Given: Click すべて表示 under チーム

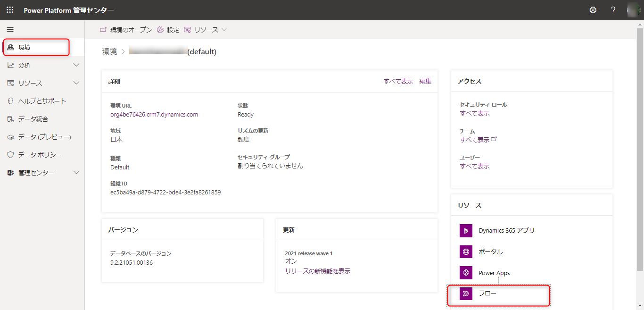Looking at the screenshot, I should pyautogui.click(x=474, y=140).
